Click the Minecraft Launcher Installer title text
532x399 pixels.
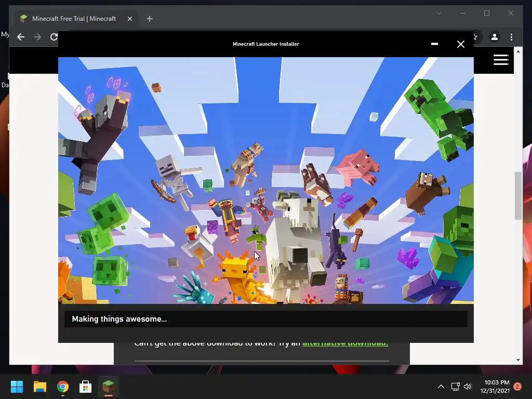pos(265,44)
